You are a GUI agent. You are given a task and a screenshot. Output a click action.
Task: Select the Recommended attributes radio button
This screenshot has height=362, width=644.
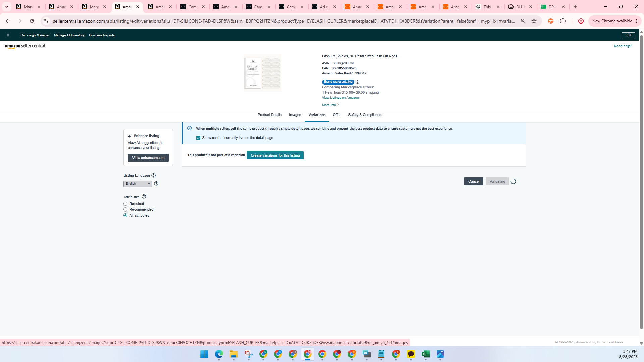[125, 209]
